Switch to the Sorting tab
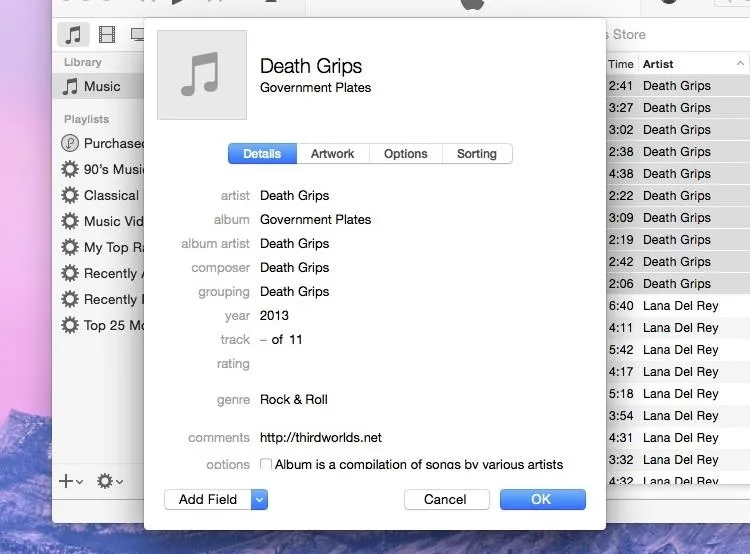 click(x=477, y=154)
